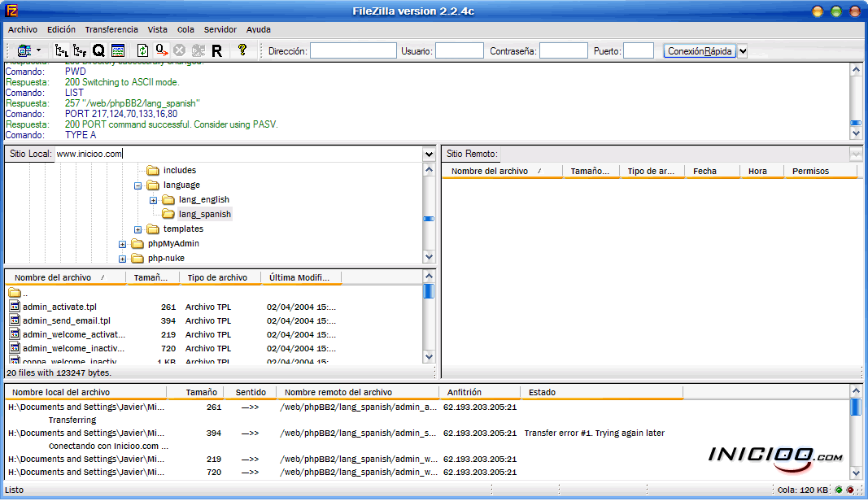Viewport: 868px width, 501px height.
Task: Open the Sitio Local path dropdown
Action: pos(429,154)
